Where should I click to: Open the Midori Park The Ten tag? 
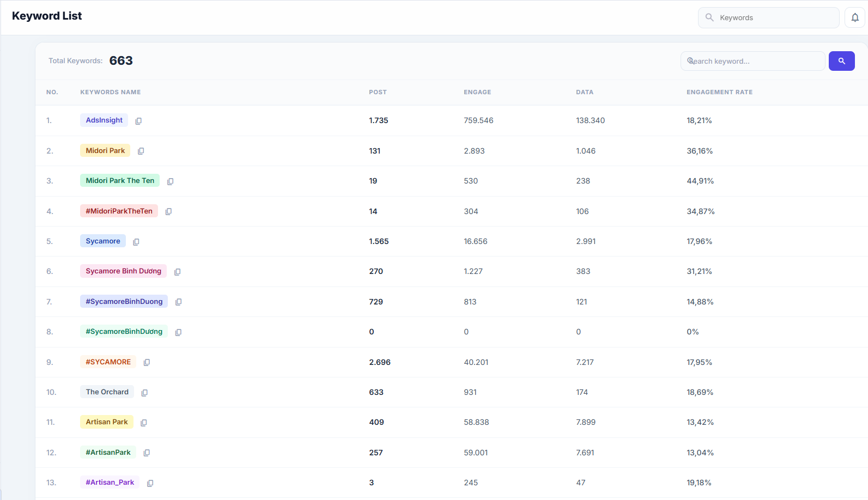coord(120,181)
